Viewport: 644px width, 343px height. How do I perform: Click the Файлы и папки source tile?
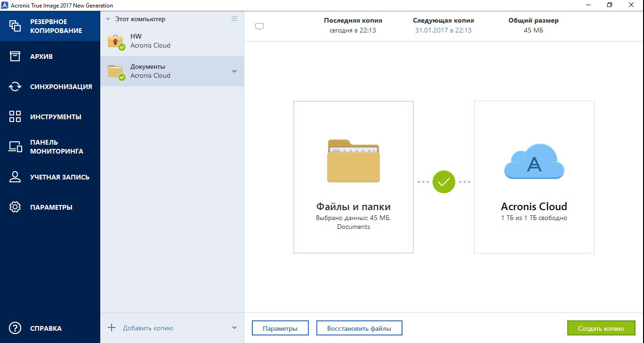coord(354,177)
